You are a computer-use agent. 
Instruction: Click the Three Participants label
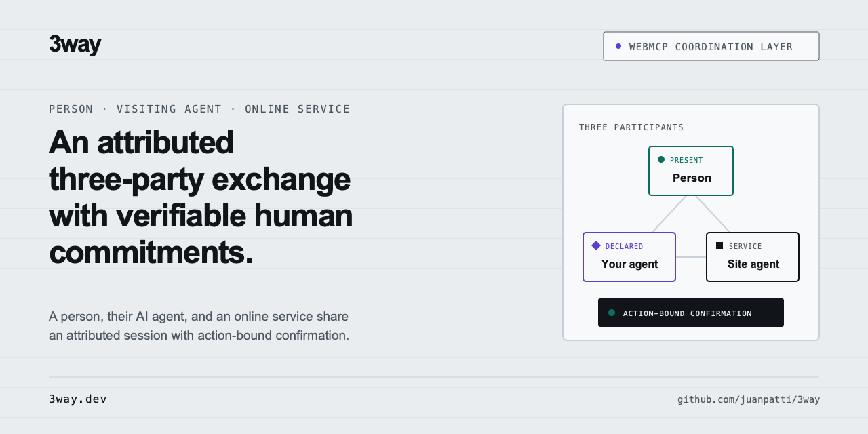631,127
